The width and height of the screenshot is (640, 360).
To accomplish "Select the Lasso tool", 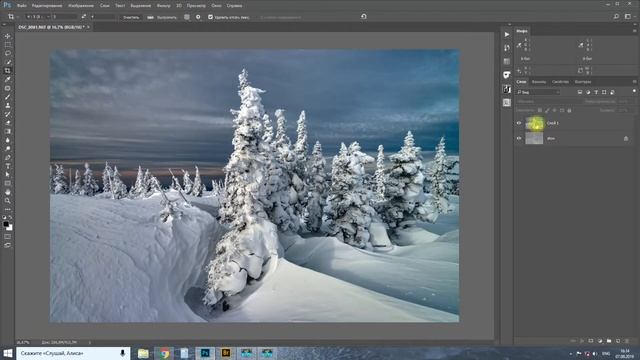I will pos(8,53).
